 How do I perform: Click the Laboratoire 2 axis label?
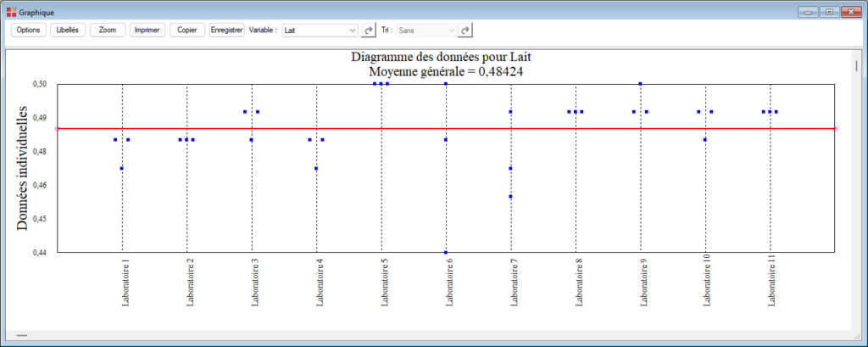pyautogui.click(x=189, y=281)
